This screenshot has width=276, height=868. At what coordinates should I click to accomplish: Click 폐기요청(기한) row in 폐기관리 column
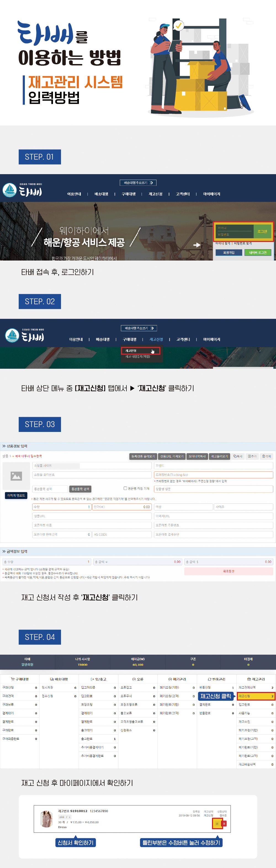[177, 688]
